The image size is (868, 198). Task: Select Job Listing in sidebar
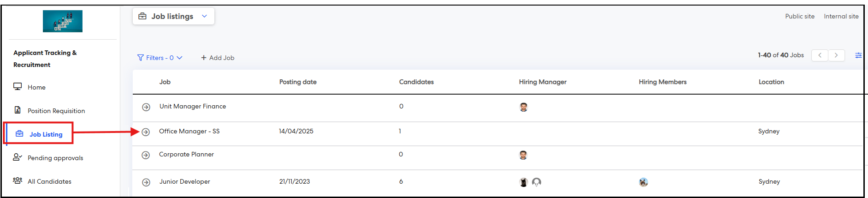click(46, 134)
